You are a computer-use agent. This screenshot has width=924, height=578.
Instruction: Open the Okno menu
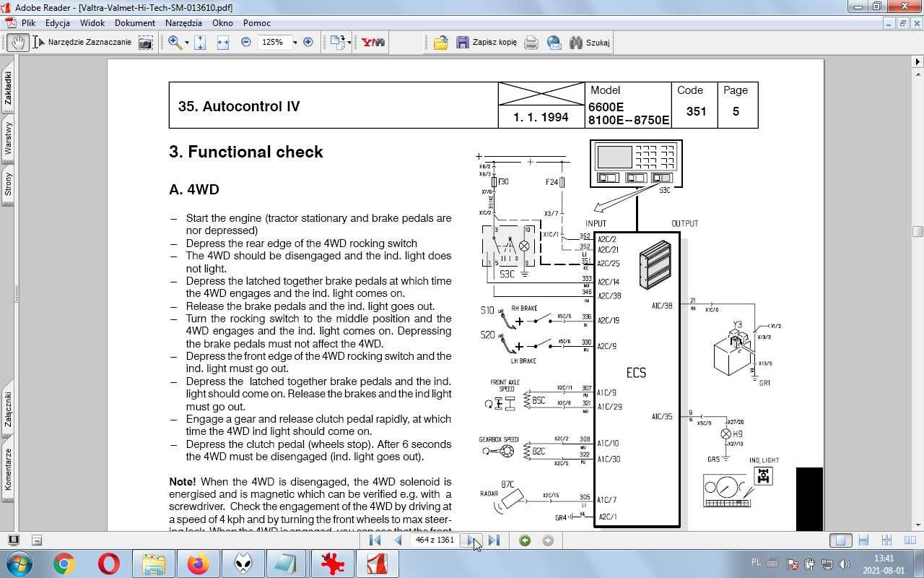pos(222,23)
